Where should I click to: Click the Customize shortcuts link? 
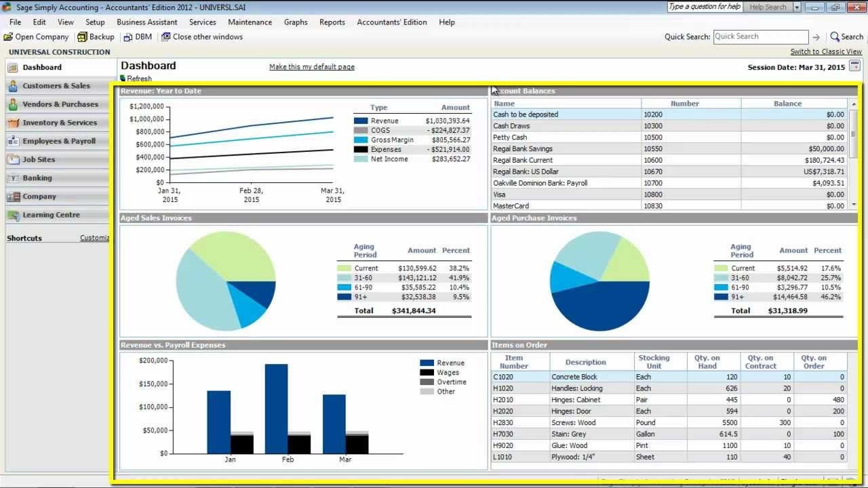pyautogui.click(x=95, y=238)
